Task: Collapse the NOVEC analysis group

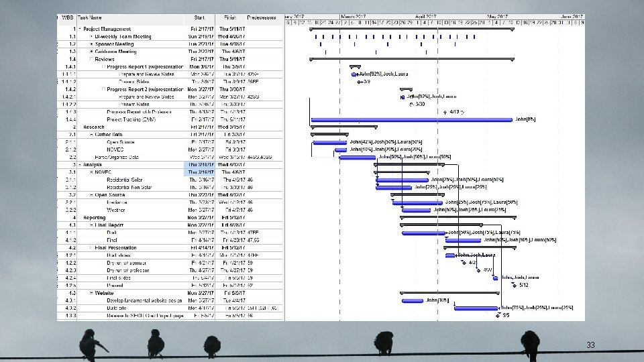Action: click(x=92, y=172)
